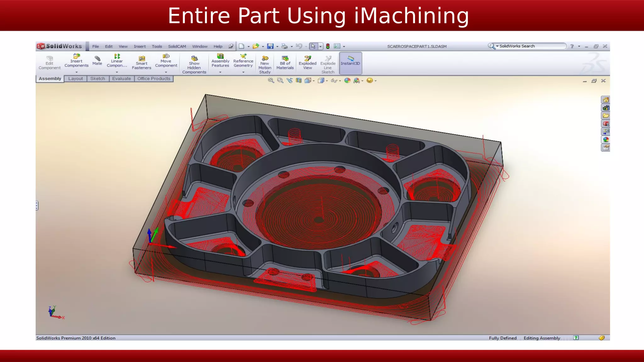Open Design Library task pane icon
This screenshot has height=362, width=644.
(x=606, y=108)
